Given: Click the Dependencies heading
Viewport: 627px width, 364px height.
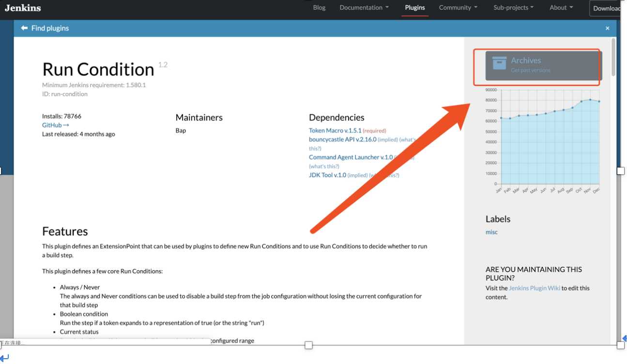Looking at the screenshot, I should pos(336,118).
